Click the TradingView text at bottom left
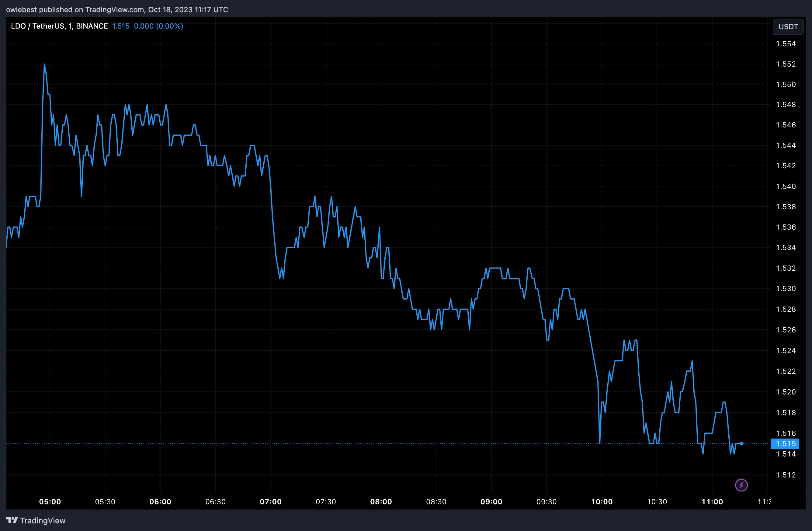Image resolution: width=812 pixels, height=531 pixels. tap(43, 520)
